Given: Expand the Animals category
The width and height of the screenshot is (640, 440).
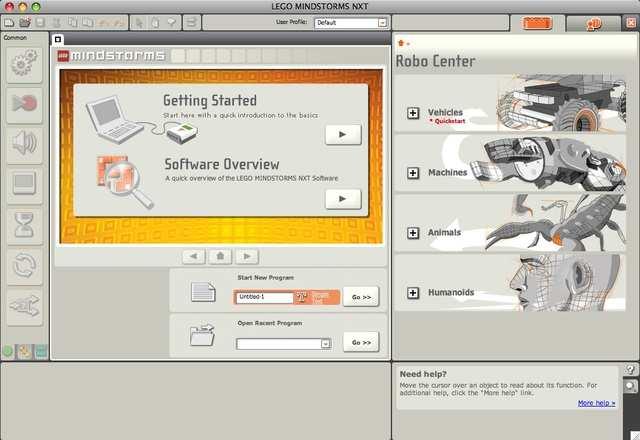Looking at the screenshot, I should pos(413,233).
